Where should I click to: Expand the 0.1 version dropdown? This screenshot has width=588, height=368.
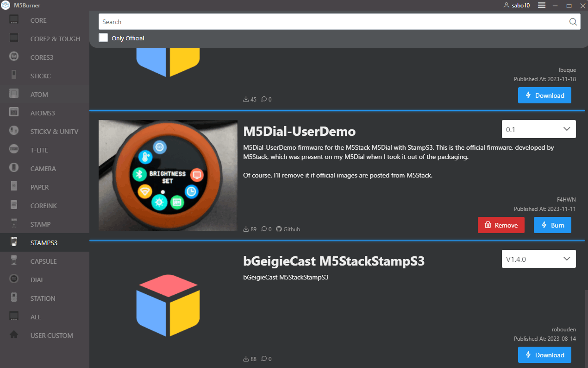[539, 129]
